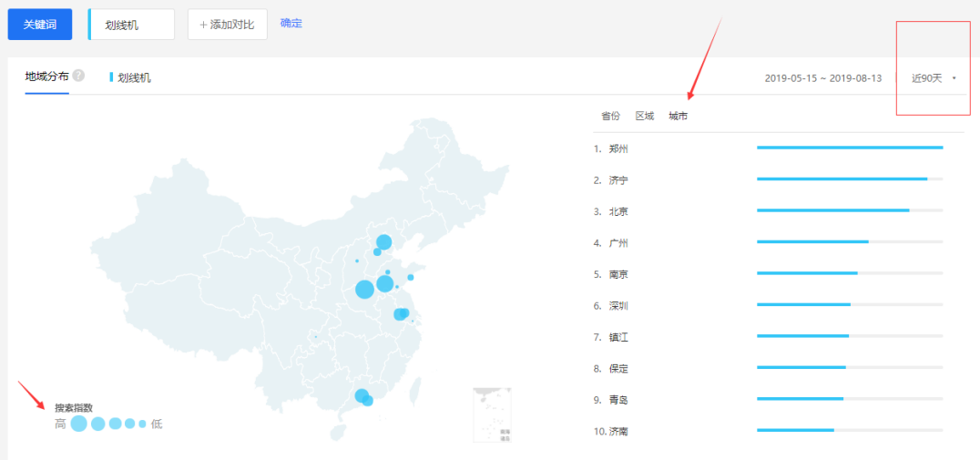Click the blue 关键词 button
The image size is (980, 460).
pos(39,25)
